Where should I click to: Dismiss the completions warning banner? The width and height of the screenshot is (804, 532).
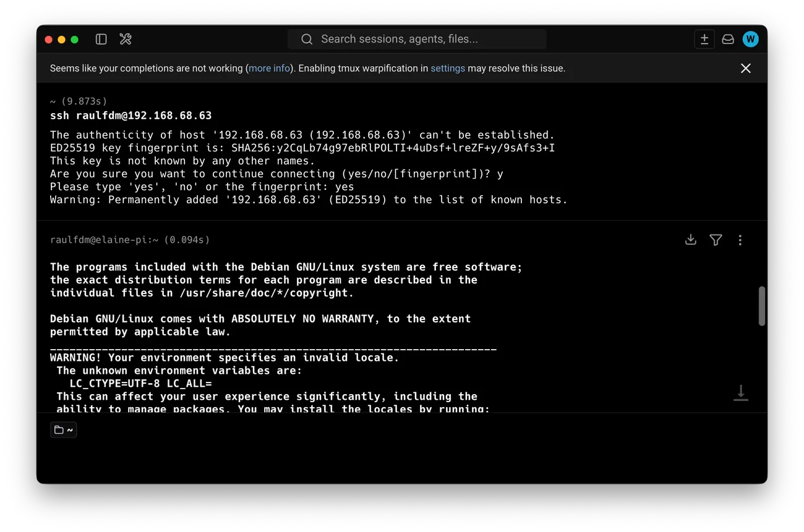(x=746, y=69)
